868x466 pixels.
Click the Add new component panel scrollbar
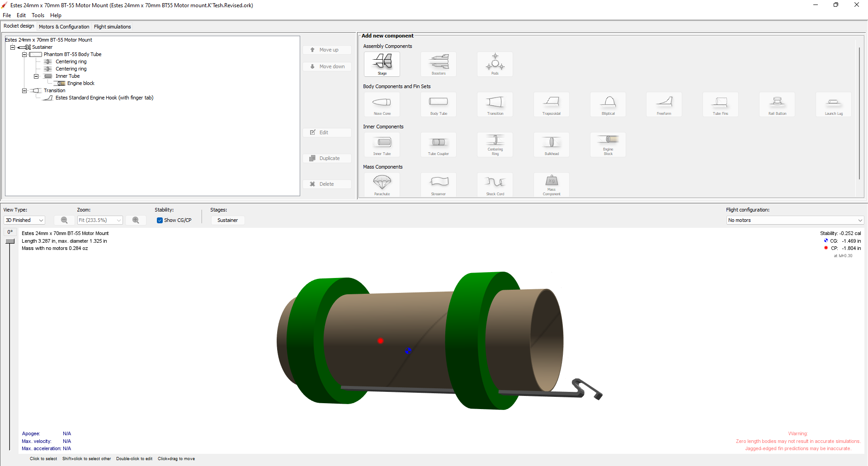[859, 113]
